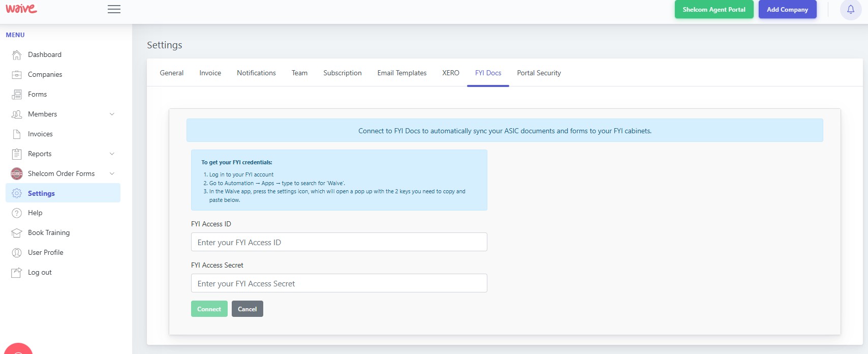Click the Log out icon
Image resolution: width=868 pixels, height=354 pixels.
click(x=17, y=272)
